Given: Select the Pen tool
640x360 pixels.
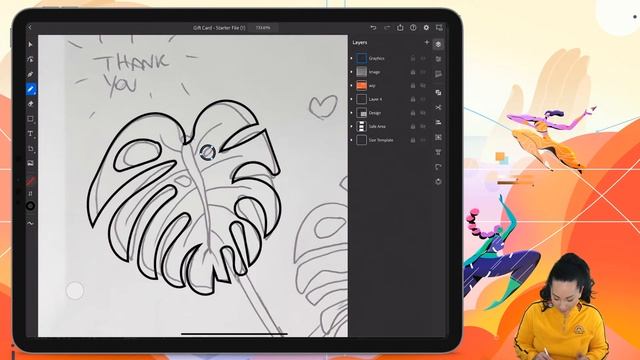Looking at the screenshot, I should point(30,74).
